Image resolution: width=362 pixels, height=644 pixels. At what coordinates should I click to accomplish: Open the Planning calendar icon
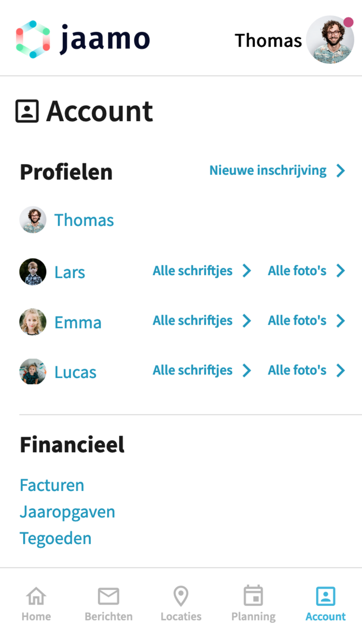tap(253, 596)
